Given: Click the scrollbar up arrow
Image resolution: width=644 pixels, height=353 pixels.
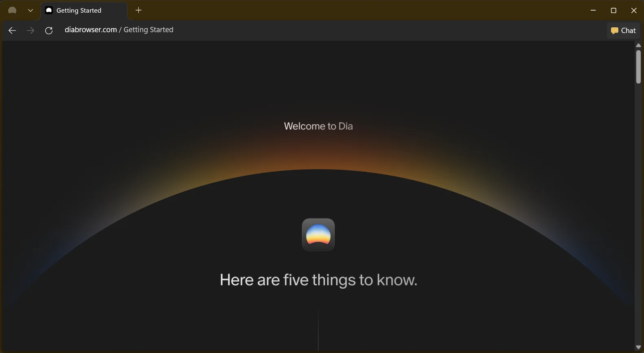Looking at the screenshot, I should (638, 45).
